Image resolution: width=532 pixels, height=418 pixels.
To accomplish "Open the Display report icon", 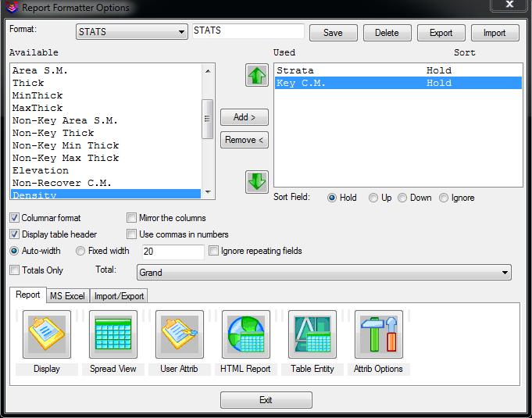I will point(47,334).
